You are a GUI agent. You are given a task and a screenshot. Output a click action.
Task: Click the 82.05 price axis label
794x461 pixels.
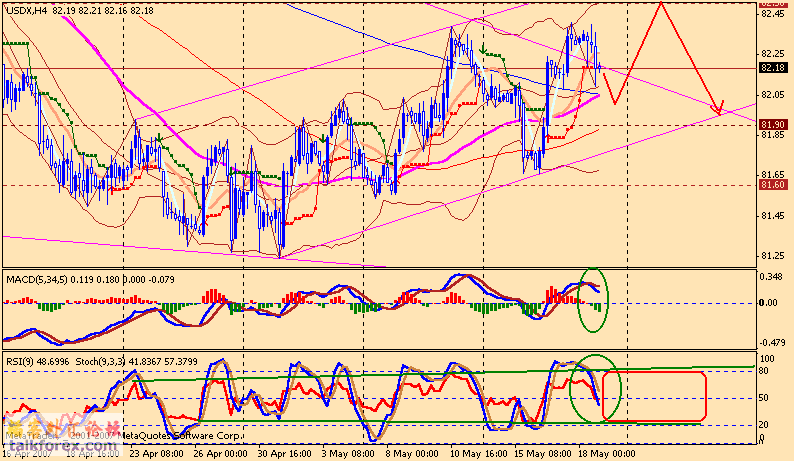point(772,95)
